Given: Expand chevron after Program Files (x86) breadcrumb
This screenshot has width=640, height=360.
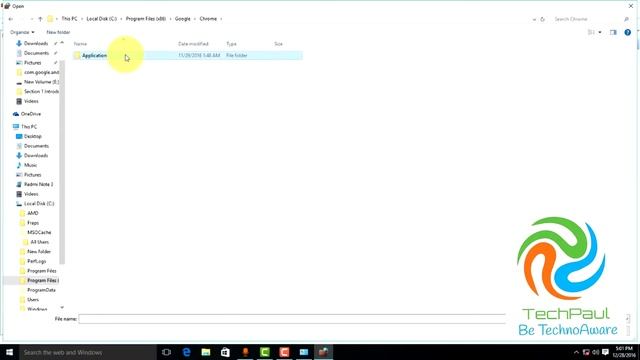Looking at the screenshot, I should point(170,19).
